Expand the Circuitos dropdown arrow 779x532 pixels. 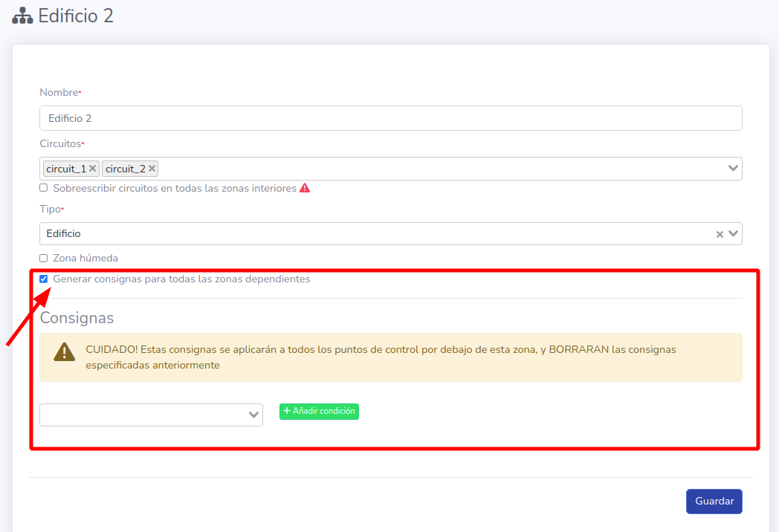733,169
